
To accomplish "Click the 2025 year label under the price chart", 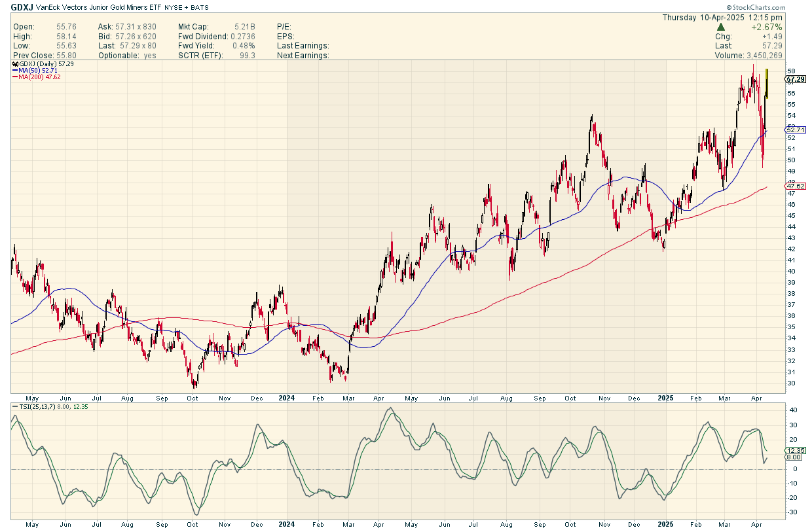I will 665,397.
